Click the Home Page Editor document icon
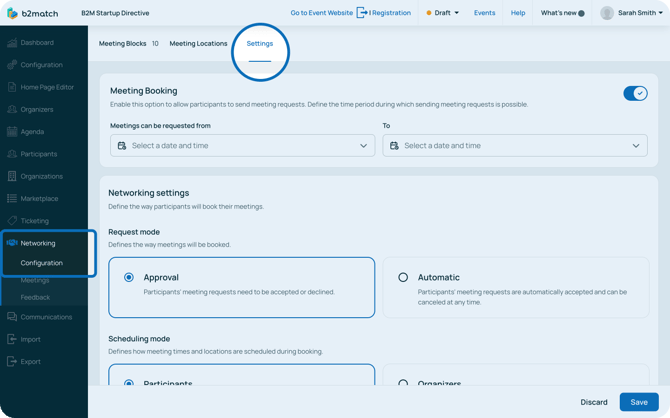Screen dimensions: 670x418 tap(12, 87)
